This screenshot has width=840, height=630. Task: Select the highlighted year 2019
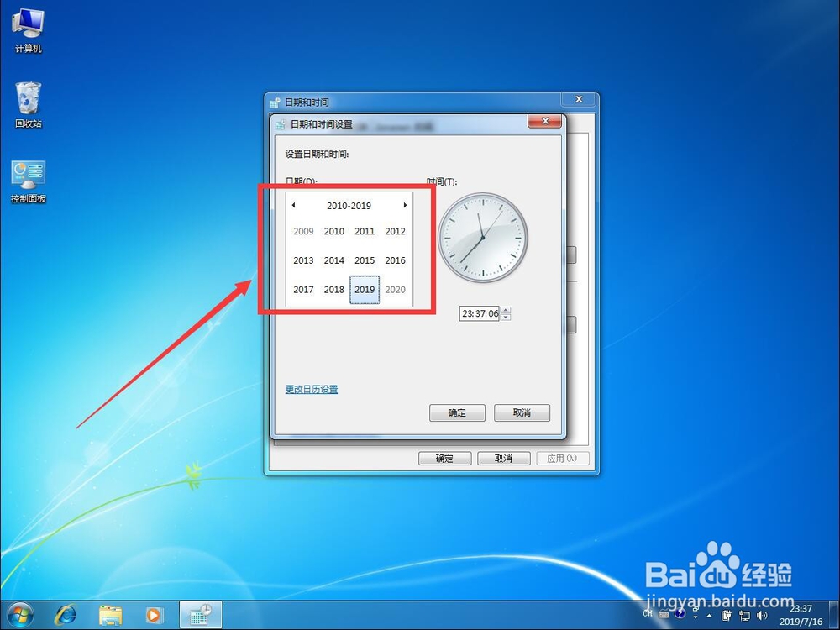[365, 290]
